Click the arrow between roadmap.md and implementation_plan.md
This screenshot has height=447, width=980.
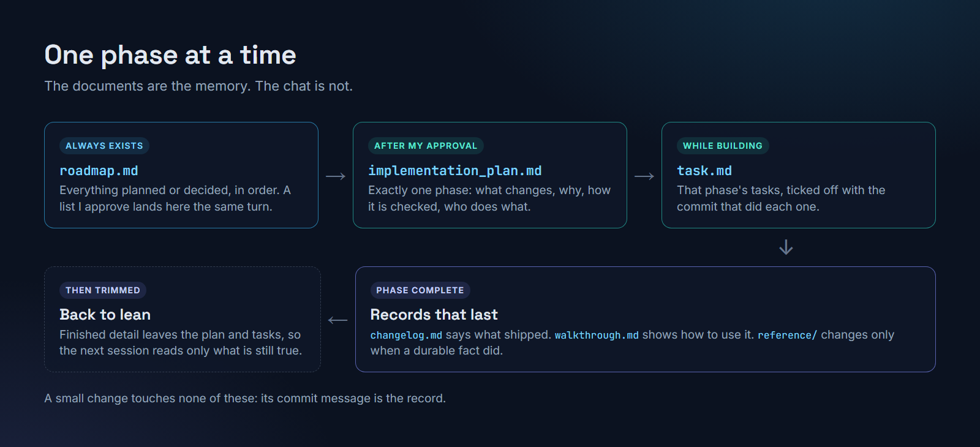click(336, 176)
